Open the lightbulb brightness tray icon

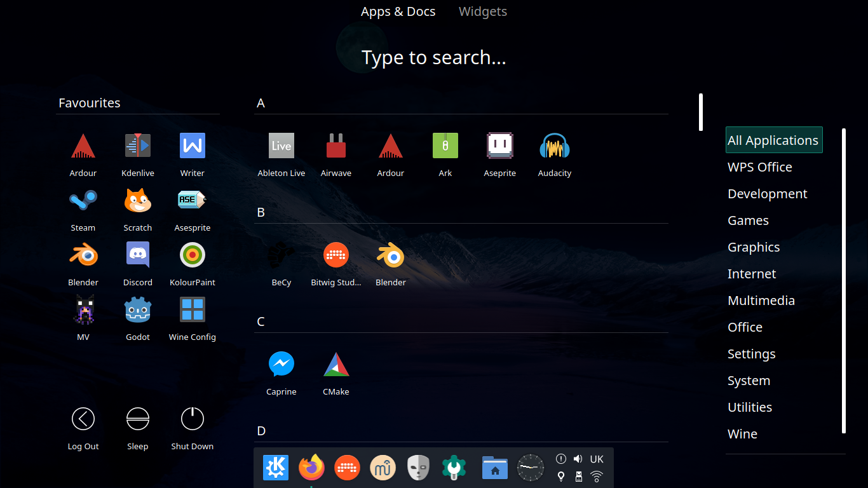[561, 476]
